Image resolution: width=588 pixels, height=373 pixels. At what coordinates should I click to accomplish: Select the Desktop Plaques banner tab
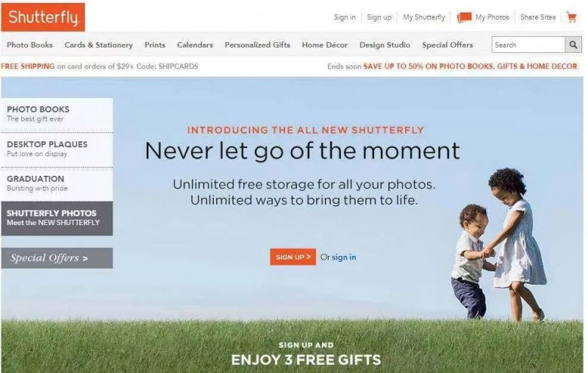[x=57, y=150]
